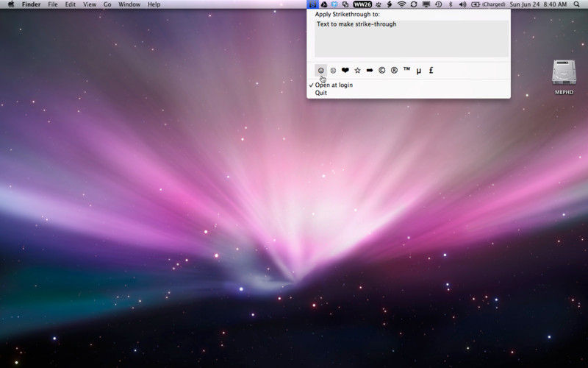Click in the strike-through text field

412,38
